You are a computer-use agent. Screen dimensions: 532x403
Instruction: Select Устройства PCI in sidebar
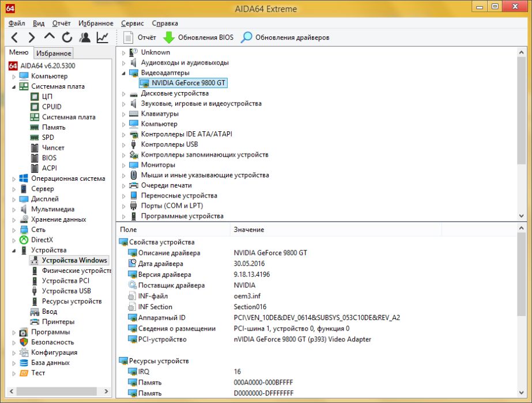(x=66, y=280)
